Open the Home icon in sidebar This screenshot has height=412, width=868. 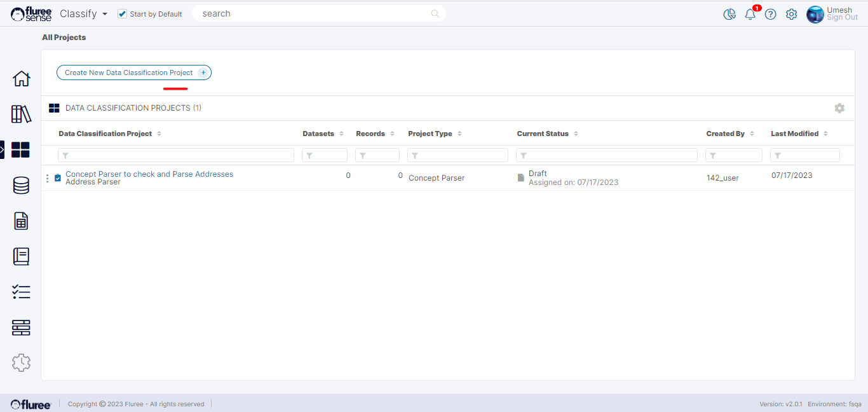[x=21, y=79]
